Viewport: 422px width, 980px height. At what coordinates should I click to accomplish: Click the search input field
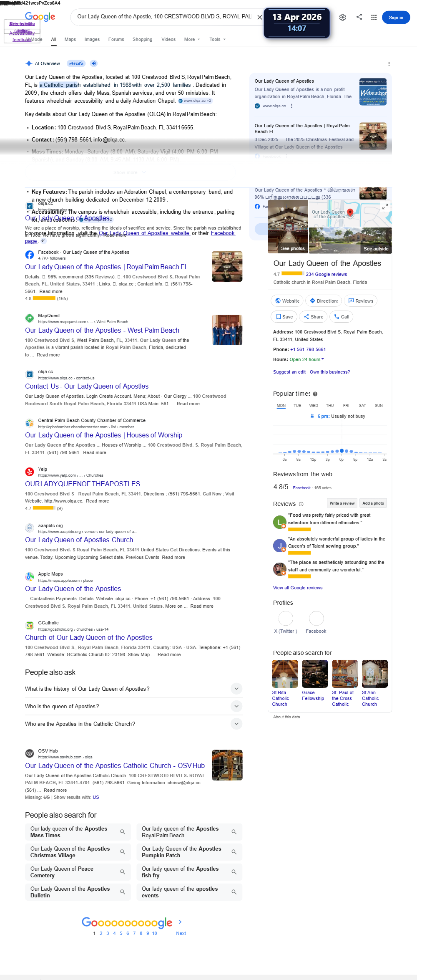[x=164, y=17]
